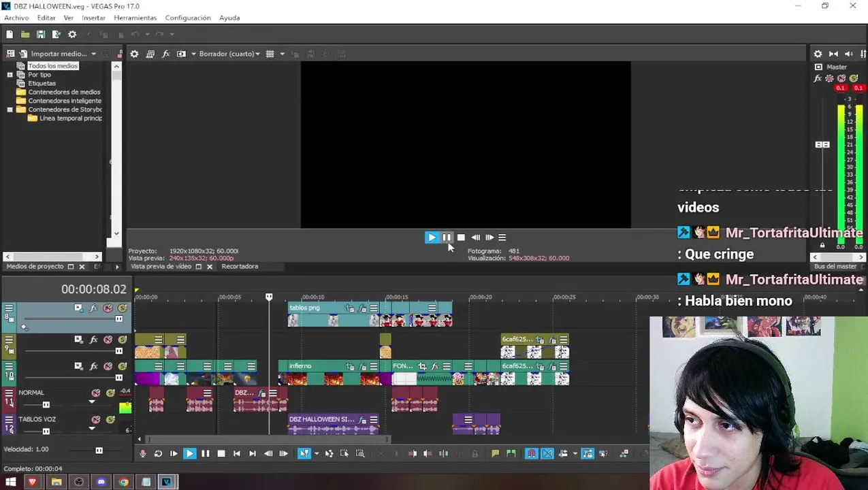Viewport: 868px width, 490px height.
Task: Solo track 10 video track
Action: pyautogui.click(x=122, y=366)
